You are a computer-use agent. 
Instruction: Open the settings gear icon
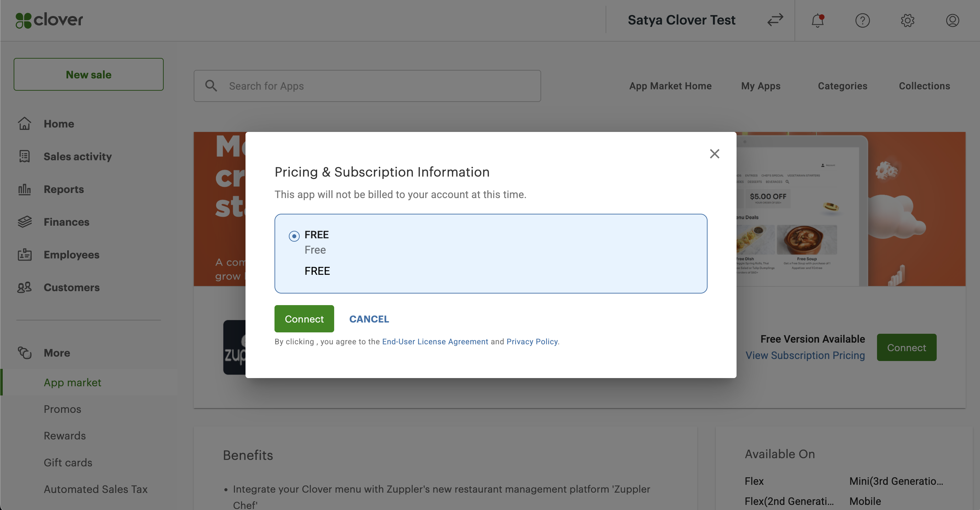907,20
